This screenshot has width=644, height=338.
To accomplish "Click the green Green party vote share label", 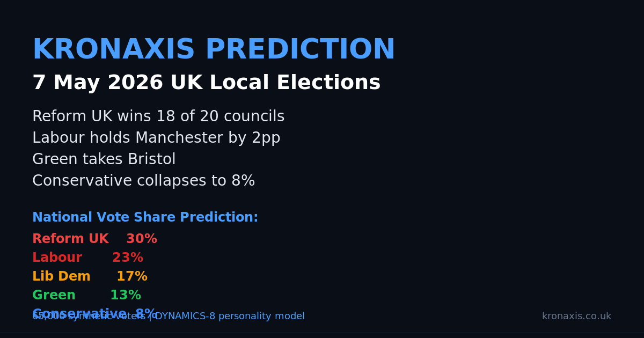I will click(x=54, y=296).
